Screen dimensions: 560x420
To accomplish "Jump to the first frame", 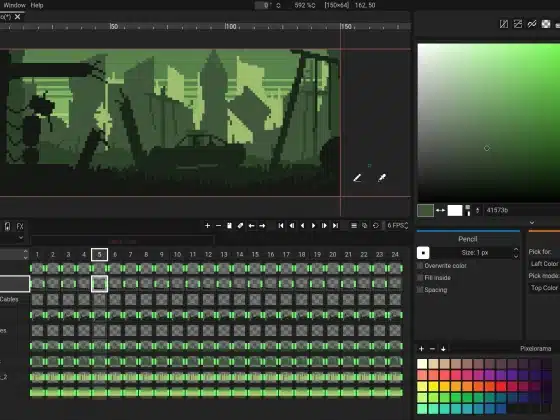I will (281, 225).
